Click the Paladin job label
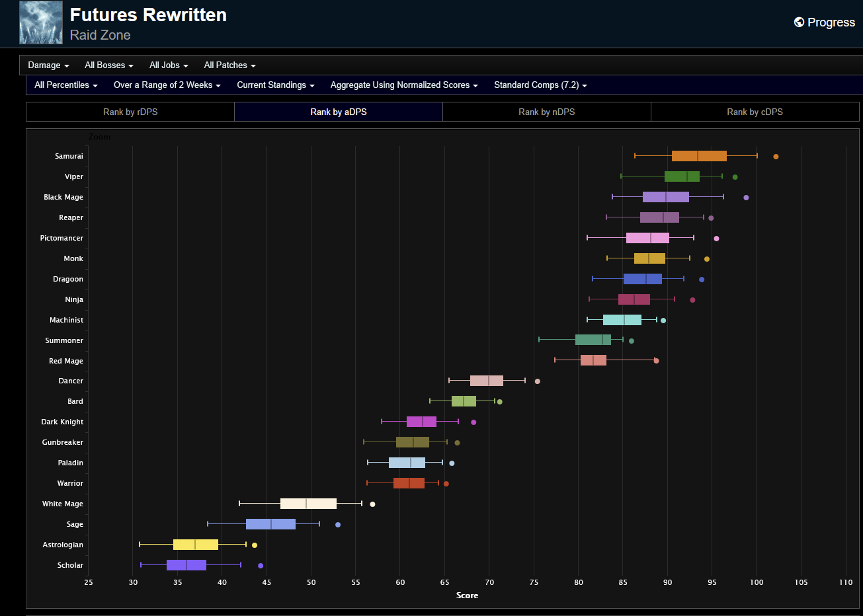This screenshot has width=863, height=616. pyautogui.click(x=70, y=463)
